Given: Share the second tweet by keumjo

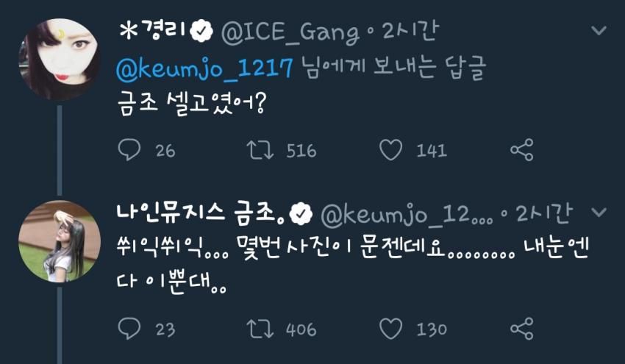Looking at the screenshot, I should [x=522, y=329].
